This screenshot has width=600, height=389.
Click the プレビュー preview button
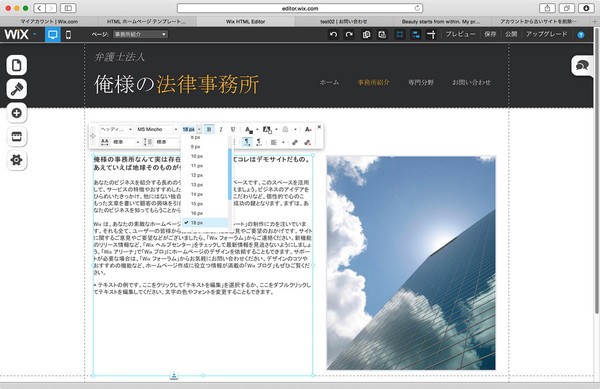tap(460, 34)
